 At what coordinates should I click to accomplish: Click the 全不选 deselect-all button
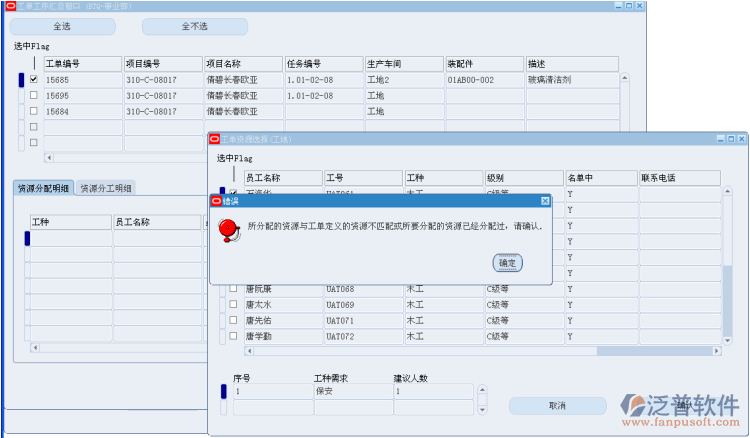point(194,27)
